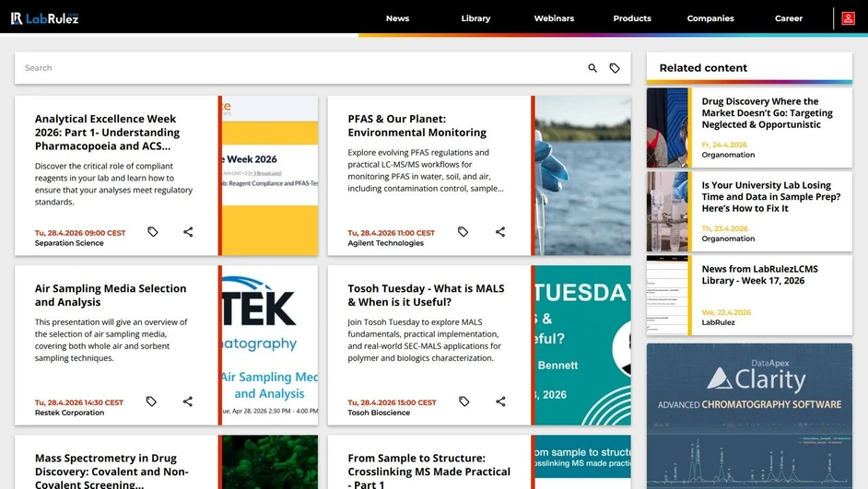Click the search magnifier icon

click(x=592, y=68)
